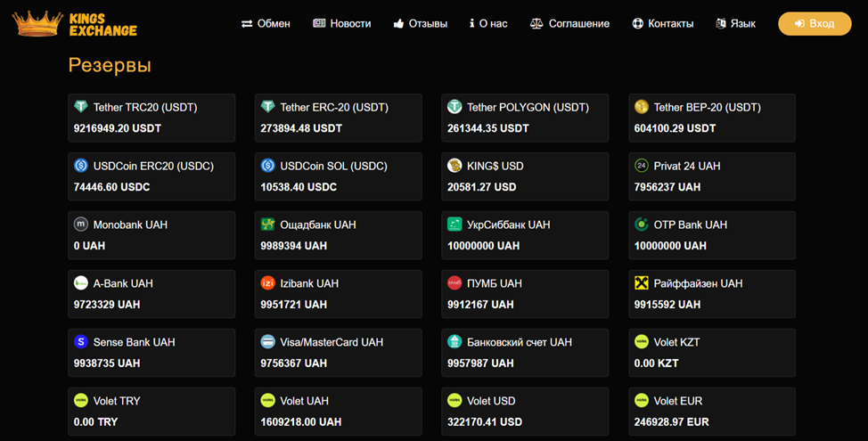Screen dimensions: 868x441
Task: Click the Sense Bank blue icon
Action: [x=81, y=342]
